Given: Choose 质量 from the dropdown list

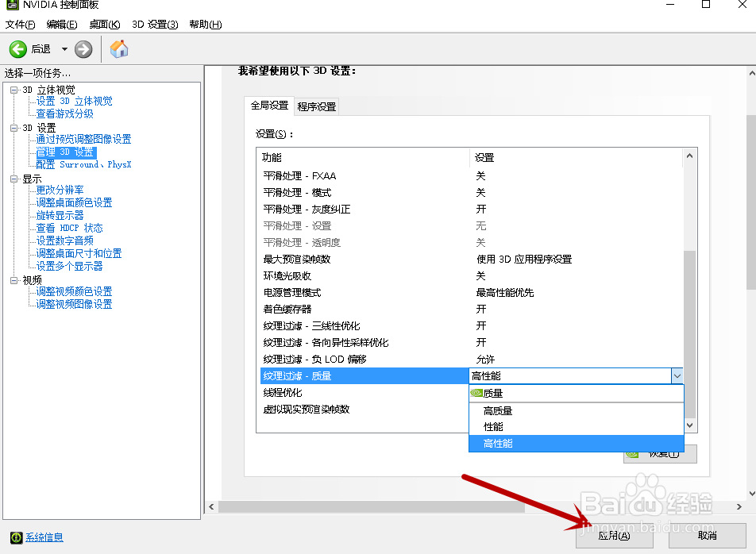Looking at the screenshot, I should (577, 393).
